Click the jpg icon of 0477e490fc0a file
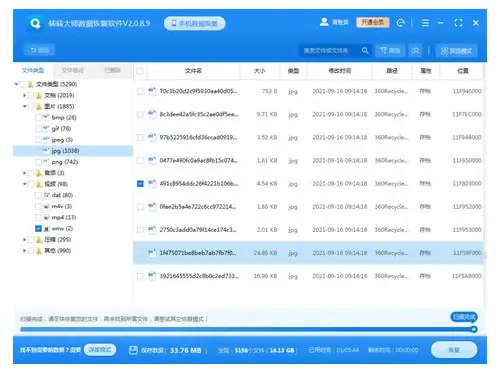The image size is (500, 374). click(x=152, y=160)
